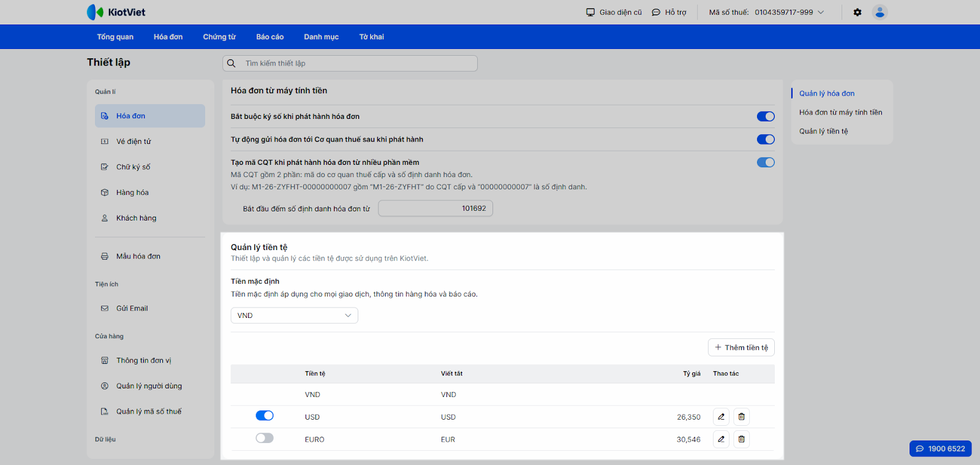Click the Chữ ký số sidebar icon
The width and height of the screenshot is (980, 465).
105,167
